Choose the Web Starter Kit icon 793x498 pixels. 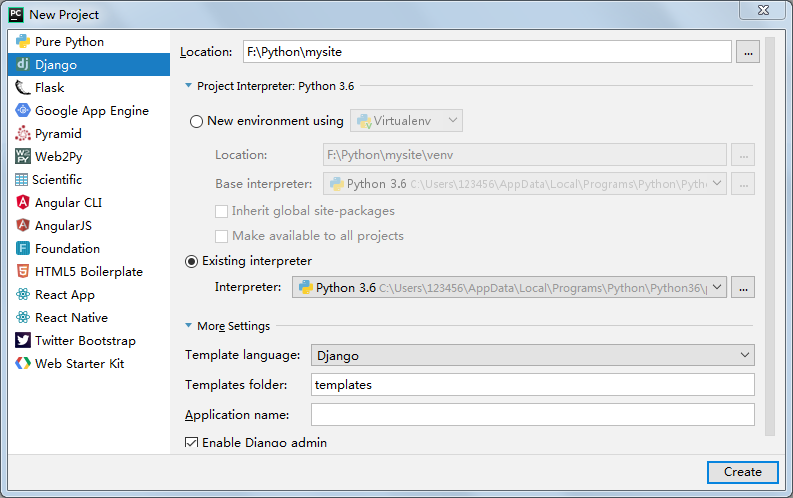pos(23,364)
